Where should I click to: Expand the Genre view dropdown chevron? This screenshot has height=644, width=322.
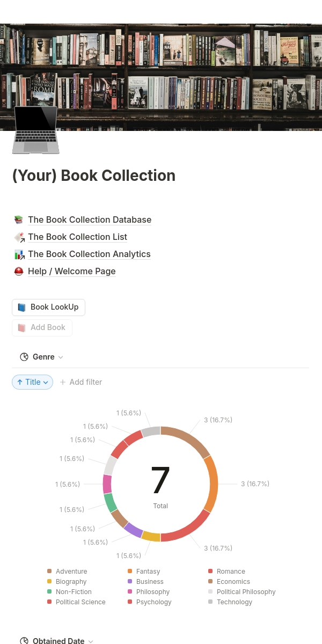61,357
